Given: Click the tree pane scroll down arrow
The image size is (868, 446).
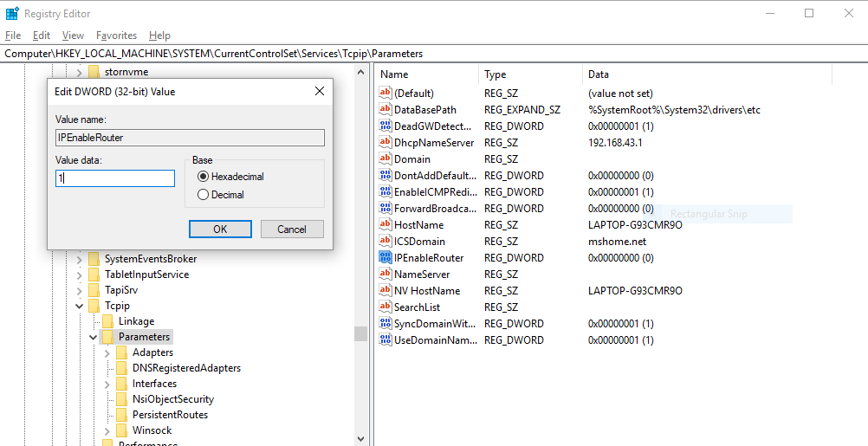Looking at the screenshot, I should [x=361, y=439].
